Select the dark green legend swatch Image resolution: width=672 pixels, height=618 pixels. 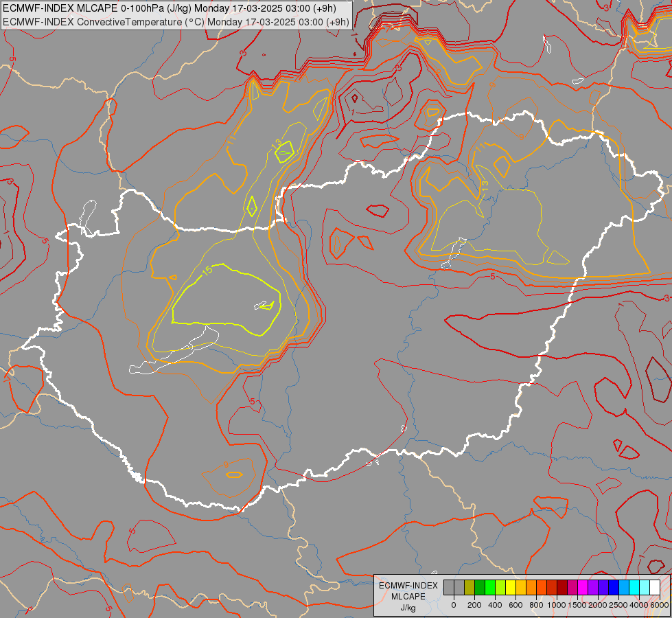click(480, 588)
